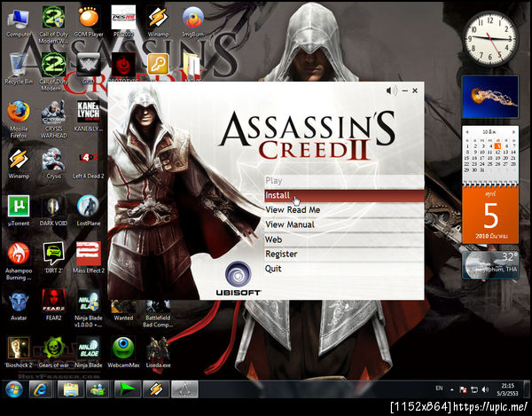The width and height of the screenshot is (532, 416).
Task: Open the weather gadget showing 32°
Action: 490,265
